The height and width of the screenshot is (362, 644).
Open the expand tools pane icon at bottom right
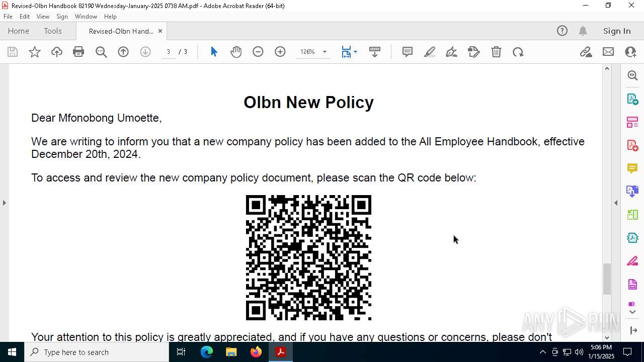point(633,330)
